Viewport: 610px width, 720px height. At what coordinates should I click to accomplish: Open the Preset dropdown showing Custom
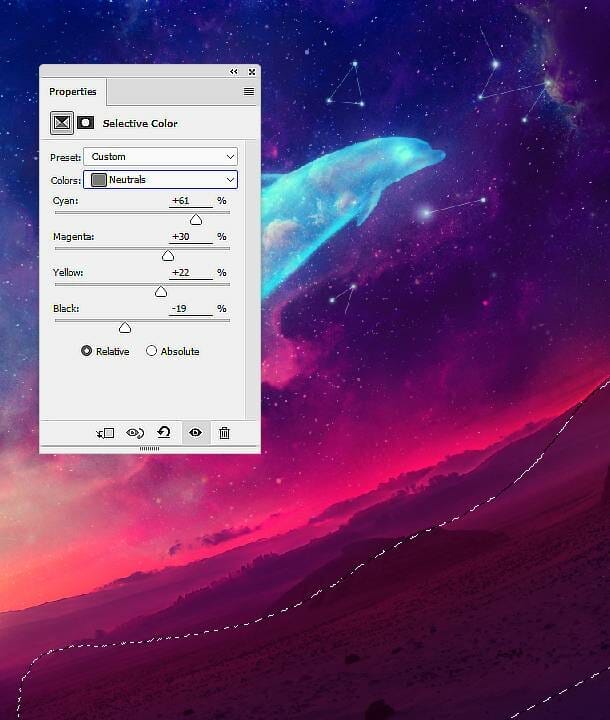160,157
